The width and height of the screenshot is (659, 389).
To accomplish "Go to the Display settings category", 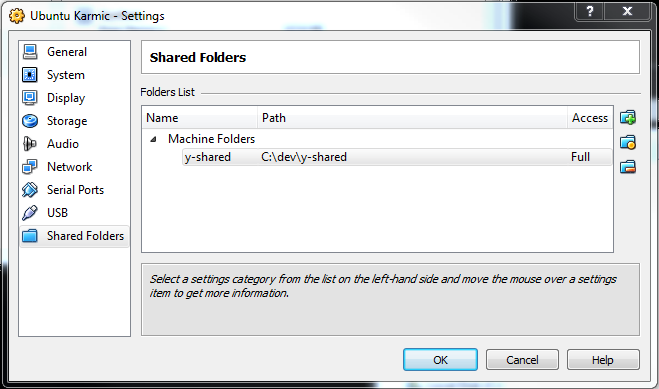I will 74,98.
